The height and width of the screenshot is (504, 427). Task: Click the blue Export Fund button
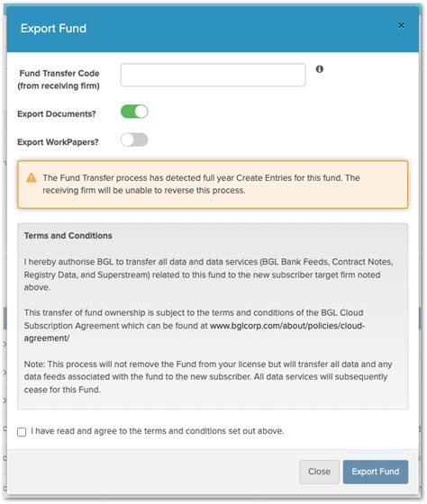[x=376, y=472]
